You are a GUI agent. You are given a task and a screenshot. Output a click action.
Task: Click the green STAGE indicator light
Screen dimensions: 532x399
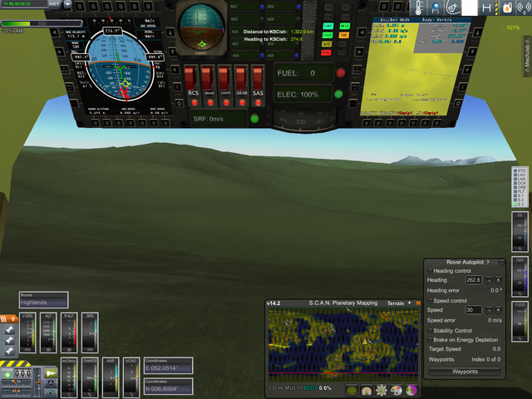coord(7,375)
